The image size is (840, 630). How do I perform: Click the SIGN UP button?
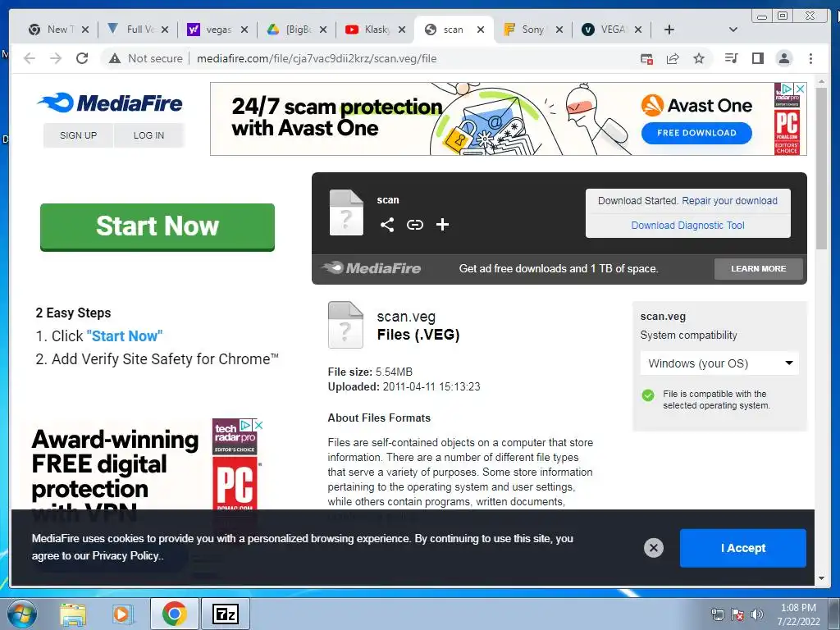(x=78, y=135)
